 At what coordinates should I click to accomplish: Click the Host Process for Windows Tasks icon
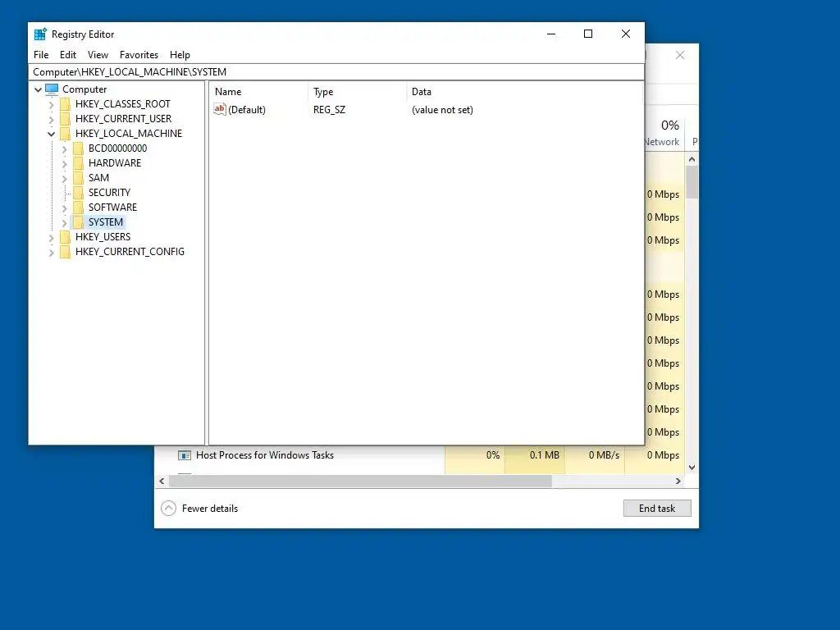pyautogui.click(x=185, y=455)
